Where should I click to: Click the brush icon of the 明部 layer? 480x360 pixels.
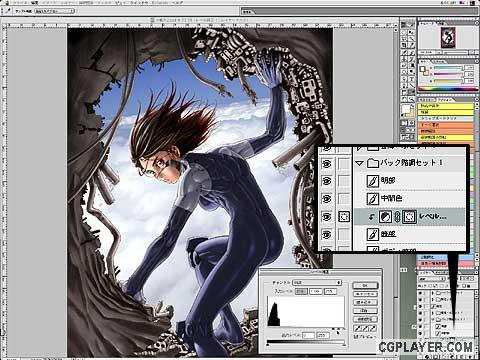pos(373,181)
